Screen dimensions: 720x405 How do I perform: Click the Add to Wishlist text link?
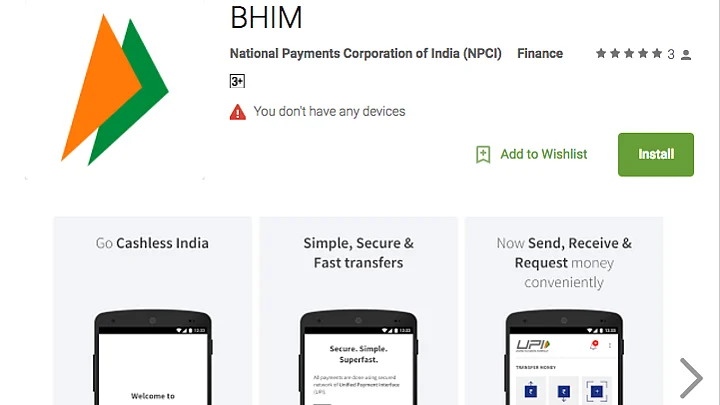coord(544,154)
